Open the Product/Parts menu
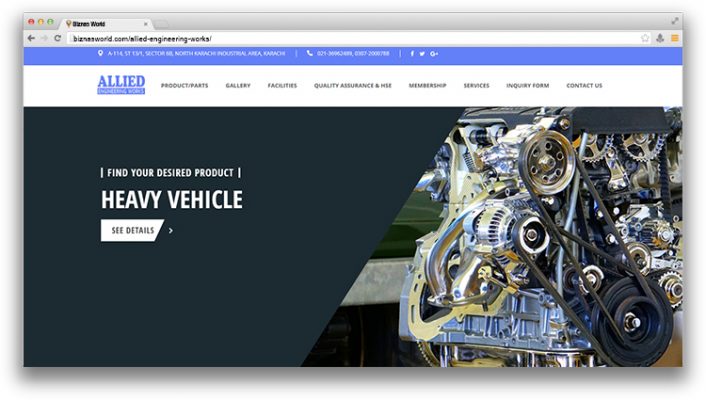This screenshot has height=400, width=706. click(185, 86)
